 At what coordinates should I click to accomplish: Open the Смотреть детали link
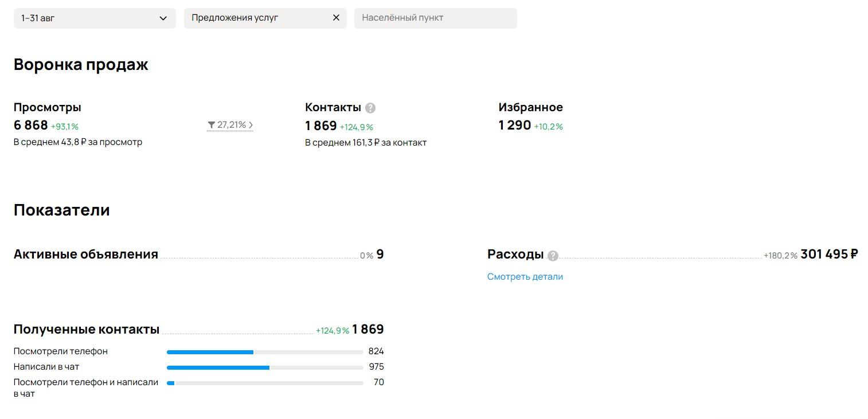click(x=525, y=276)
